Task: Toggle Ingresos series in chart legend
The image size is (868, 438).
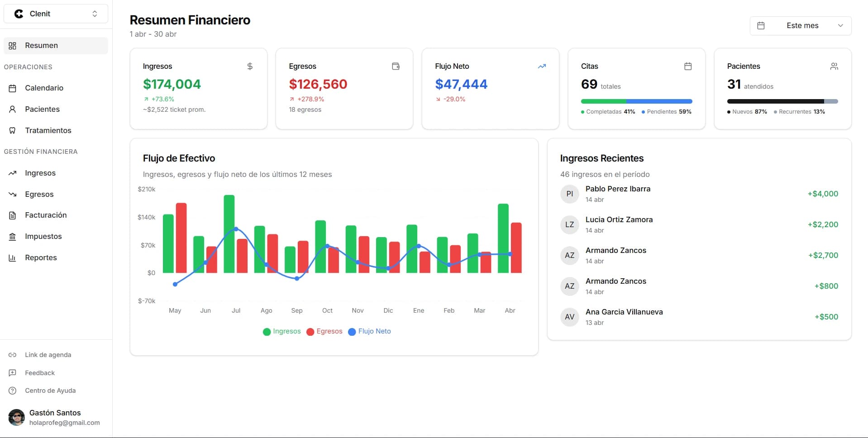Action: pos(281,331)
